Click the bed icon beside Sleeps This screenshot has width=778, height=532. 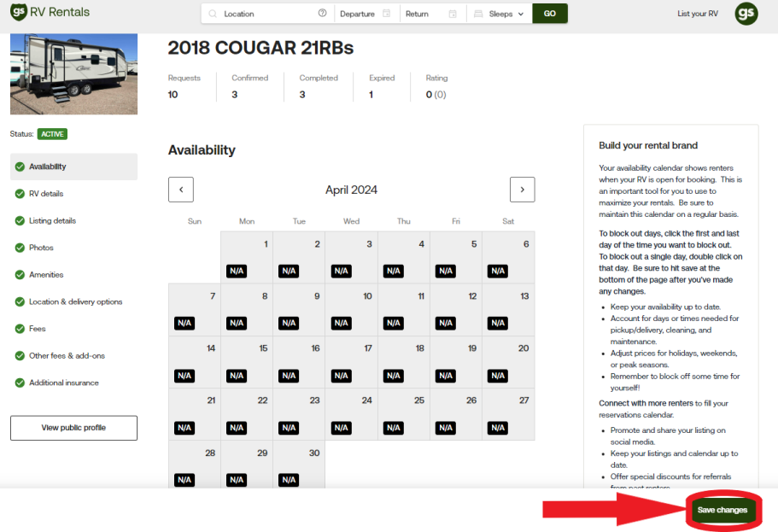478,14
